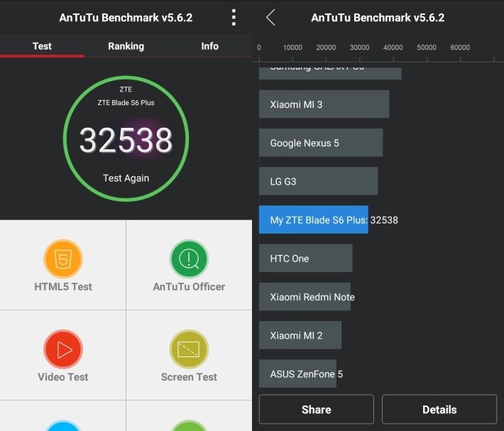Click the AnTuTu Officer label
This screenshot has height=431, width=504.
[x=189, y=287]
